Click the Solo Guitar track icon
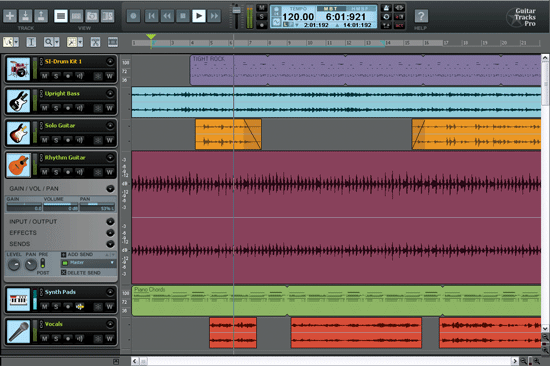The width and height of the screenshot is (550, 366). [18, 133]
